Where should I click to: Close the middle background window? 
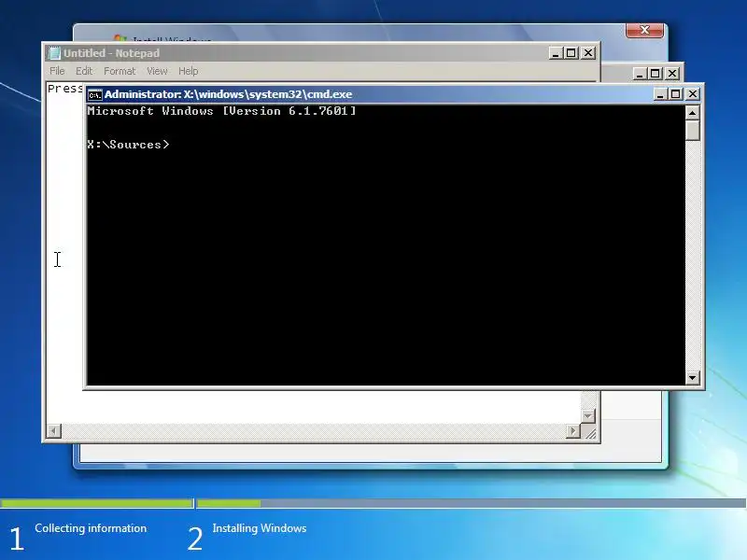click(x=672, y=74)
